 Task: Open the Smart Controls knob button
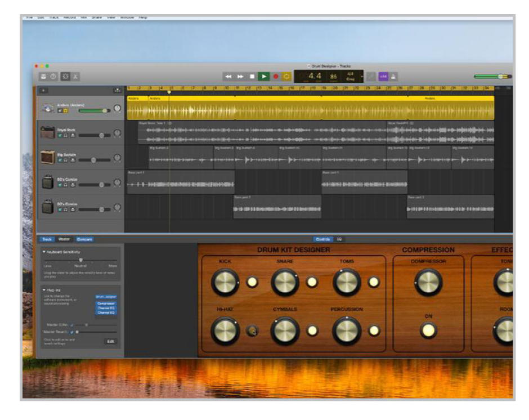[x=65, y=76]
